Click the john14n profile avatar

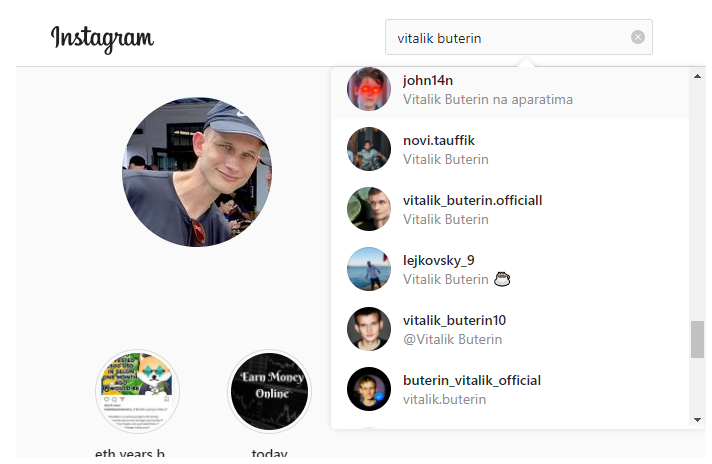pos(369,89)
